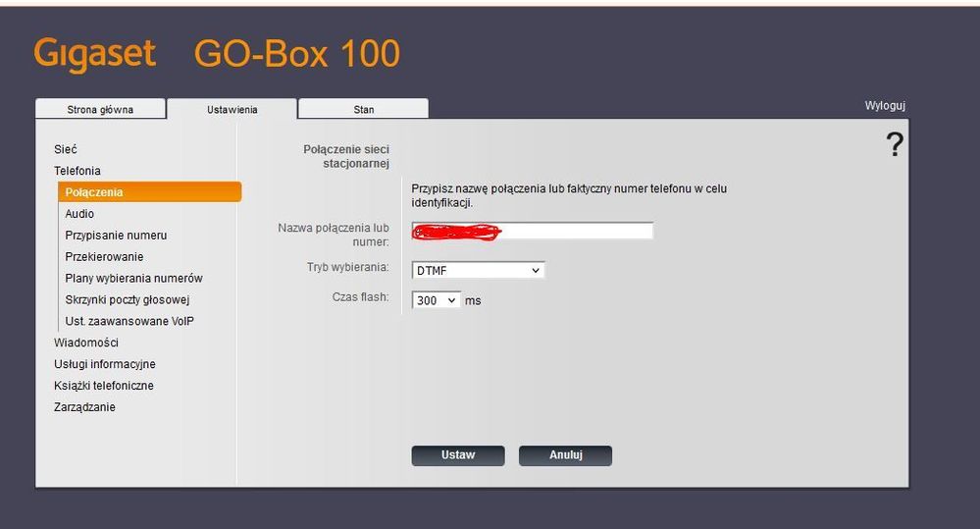Open Przekierowanie in the sidebar
980x529 pixels.
pyautogui.click(x=104, y=257)
